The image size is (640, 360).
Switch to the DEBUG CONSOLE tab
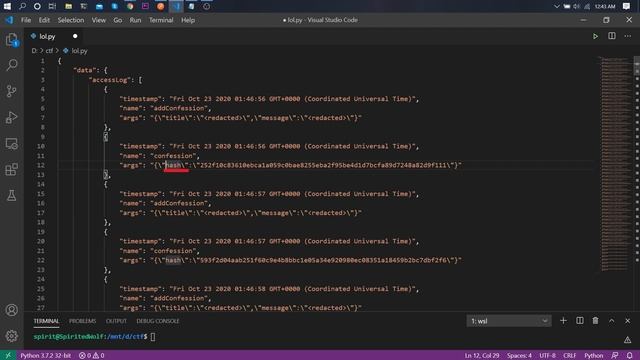[x=158, y=321]
